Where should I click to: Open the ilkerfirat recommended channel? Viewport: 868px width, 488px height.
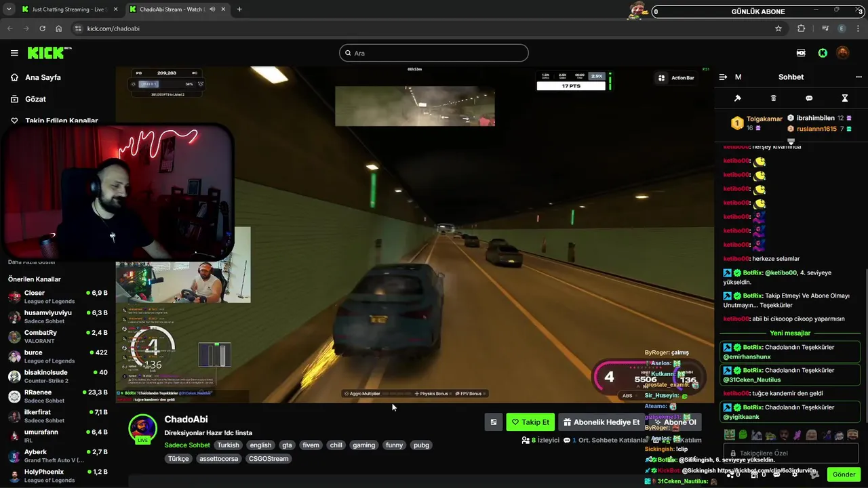coord(58,416)
